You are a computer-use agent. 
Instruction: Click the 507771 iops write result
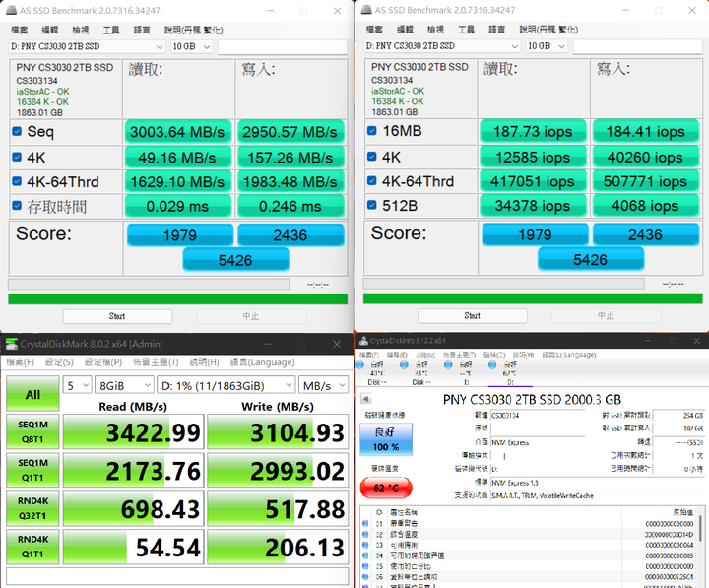click(645, 181)
